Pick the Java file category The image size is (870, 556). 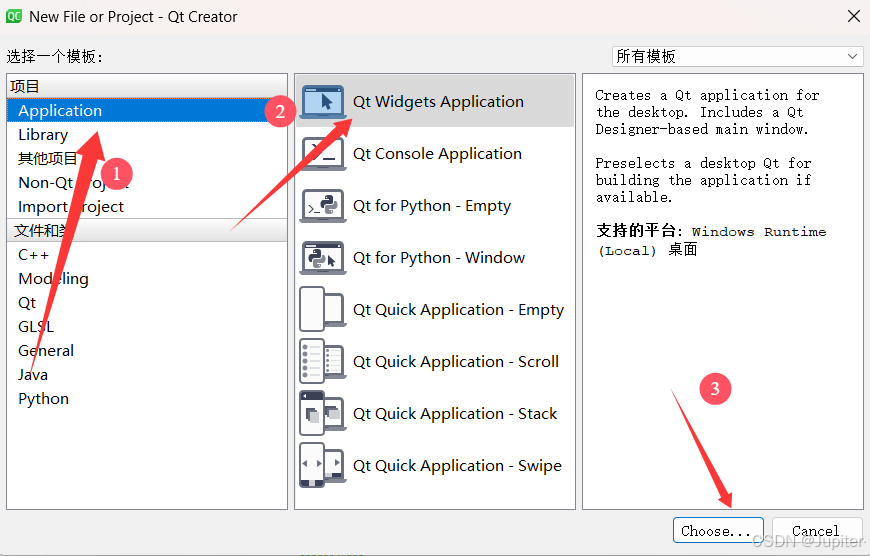147,375
